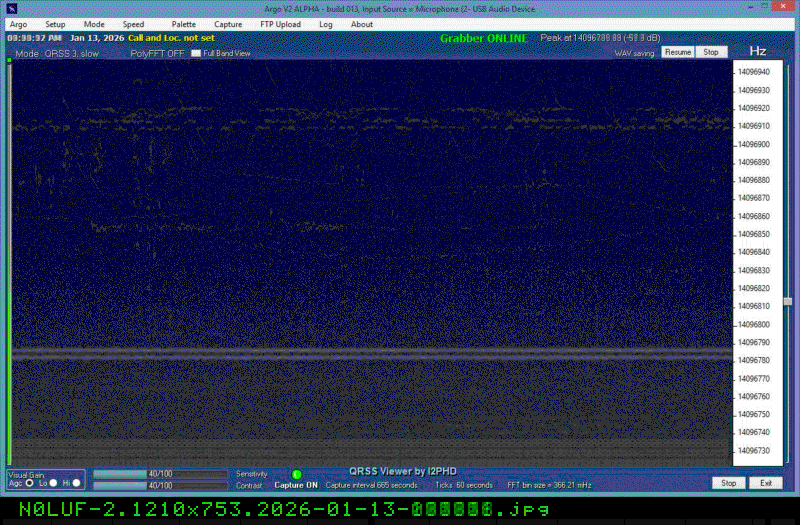Stop WAV saving with top Stop button
Viewport: 800px width, 525px height.
tap(710, 52)
